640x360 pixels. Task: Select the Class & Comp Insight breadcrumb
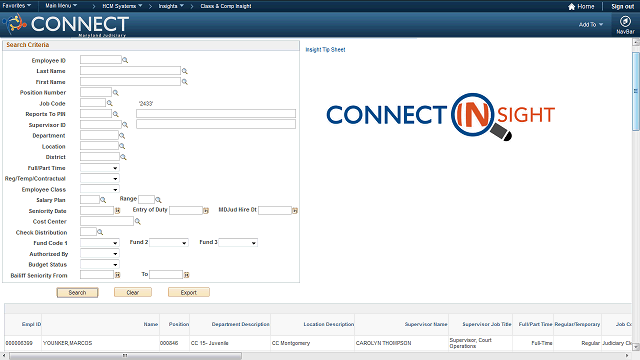[x=226, y=6]
